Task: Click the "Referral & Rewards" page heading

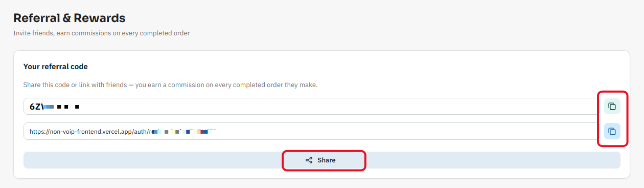Action: (x=70, y=18)
